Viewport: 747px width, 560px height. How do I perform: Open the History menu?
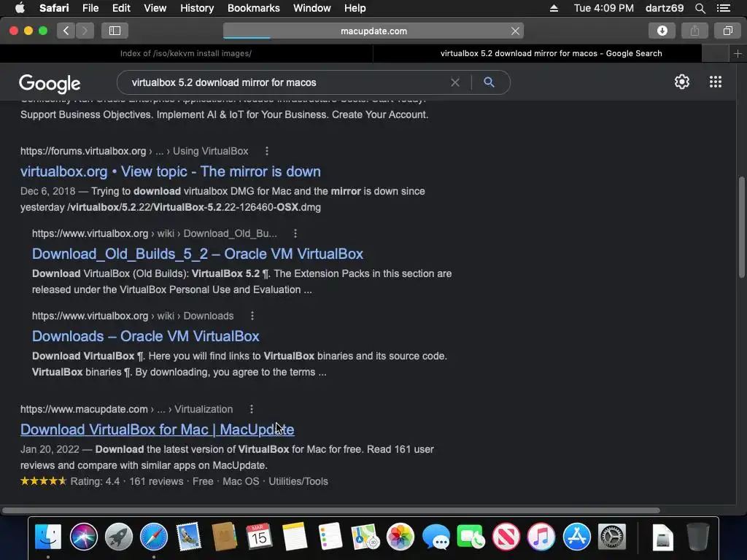(x=197, y=8)
